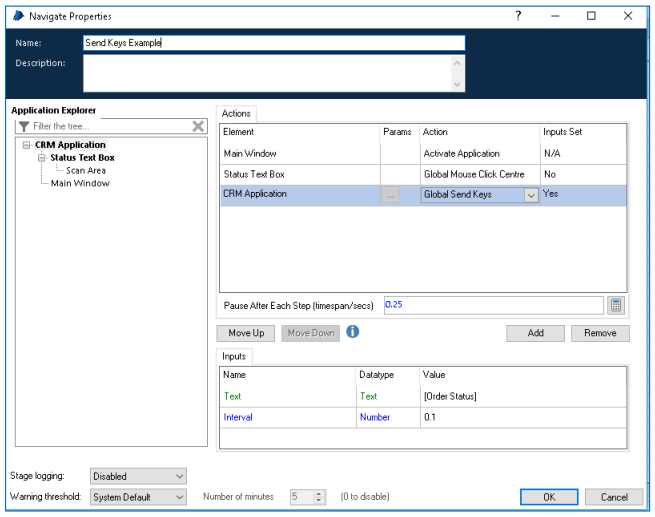Clear the tree filter with X icon

tap(198, 126)
